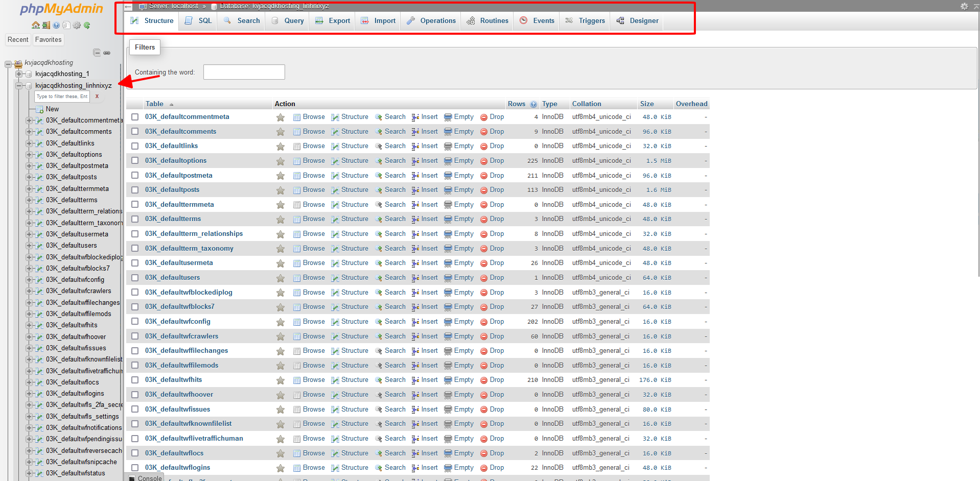Open the Import tab
980x481 pixels.
pyautogui.click(x=379, y=21)
